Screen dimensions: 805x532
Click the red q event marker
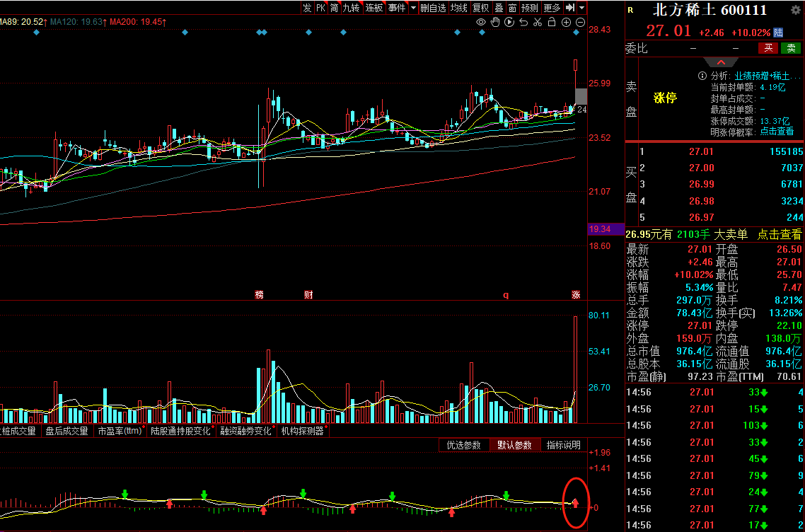click(506, 295)
